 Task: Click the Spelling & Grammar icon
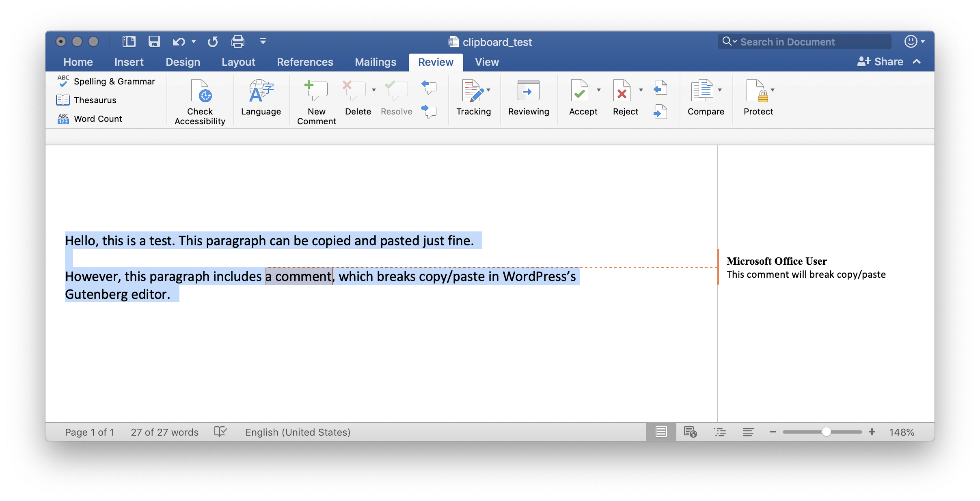[63, 81]
